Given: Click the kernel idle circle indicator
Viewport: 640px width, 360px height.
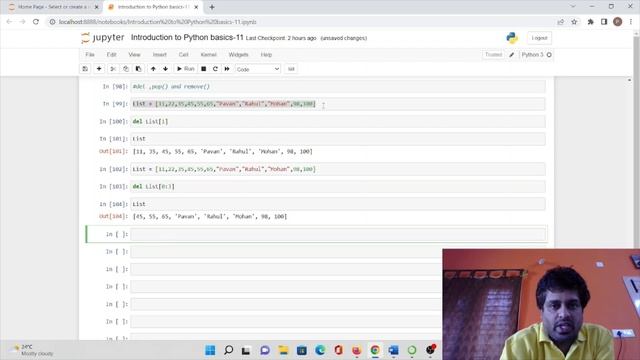Looking at the screenshot, I should point(549,55).
